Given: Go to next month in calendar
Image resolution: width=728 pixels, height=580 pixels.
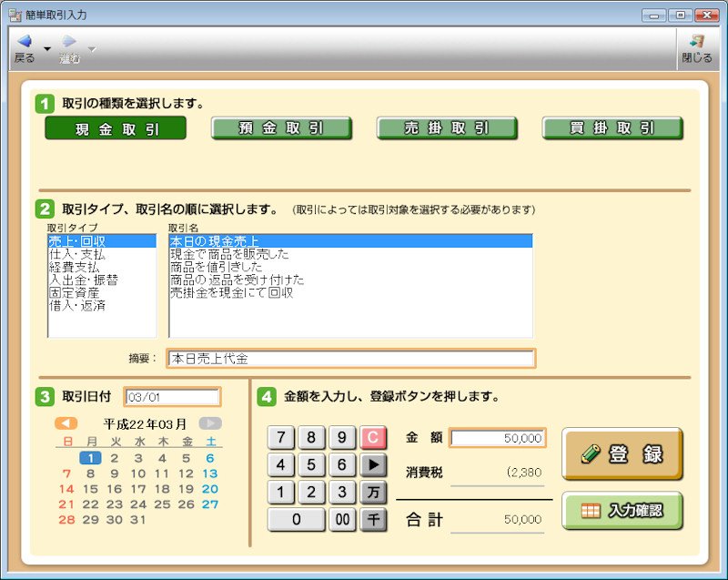Looking at the screenshot, I should (x=210, y=423).
